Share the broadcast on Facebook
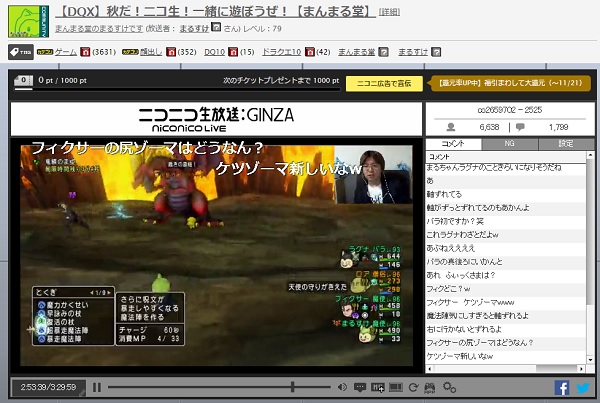The image size is (600, 403). (x=562, y=388)
